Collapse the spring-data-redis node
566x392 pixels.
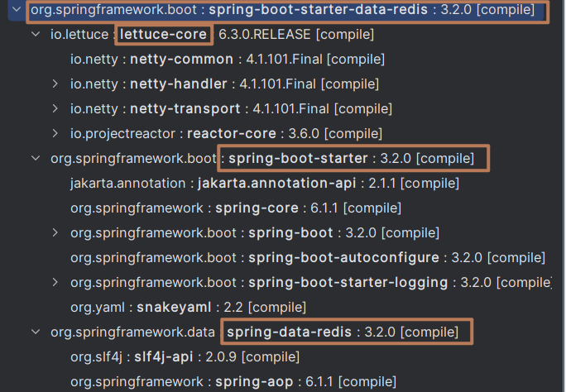click(x=35, y=332)
